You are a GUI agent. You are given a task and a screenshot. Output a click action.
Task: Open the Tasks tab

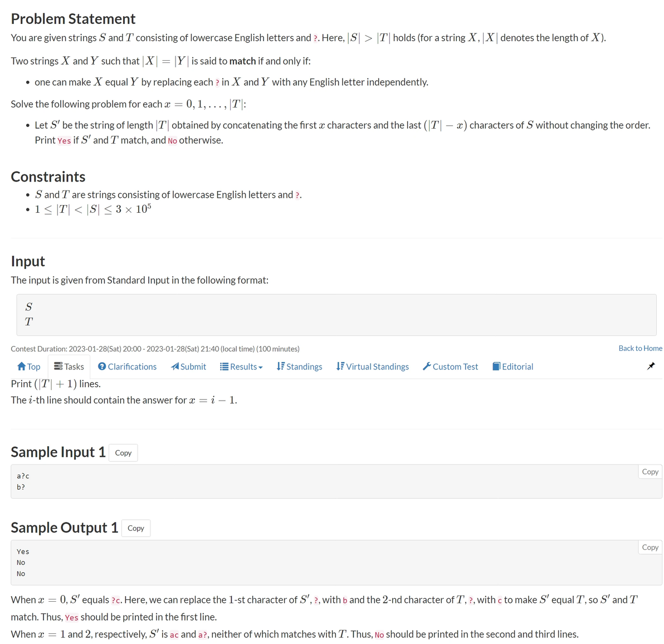(69, 367)
